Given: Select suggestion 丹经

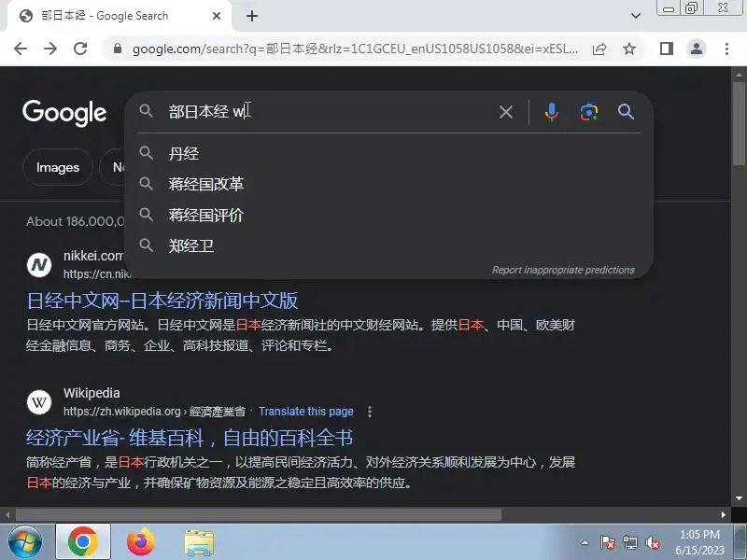Looking at the screenshot, I should pyautogui.click(x=388, y=153).
